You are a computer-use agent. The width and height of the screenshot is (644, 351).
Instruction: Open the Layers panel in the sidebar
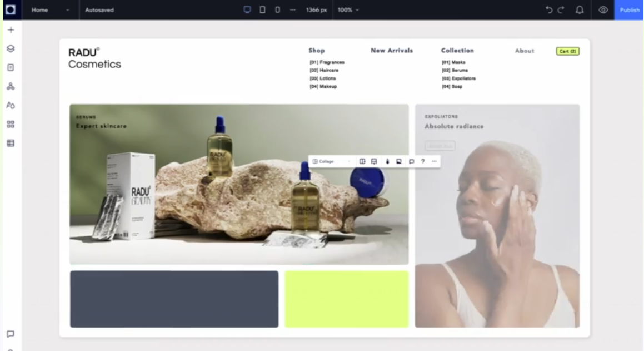[11, 48]
